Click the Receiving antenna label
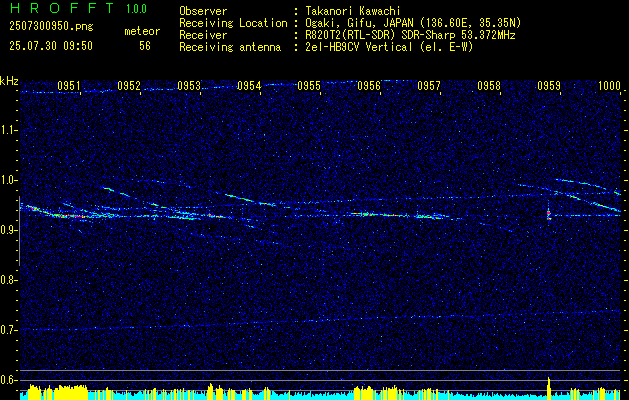This screenshot has width=629, height=400. point(230,47)
